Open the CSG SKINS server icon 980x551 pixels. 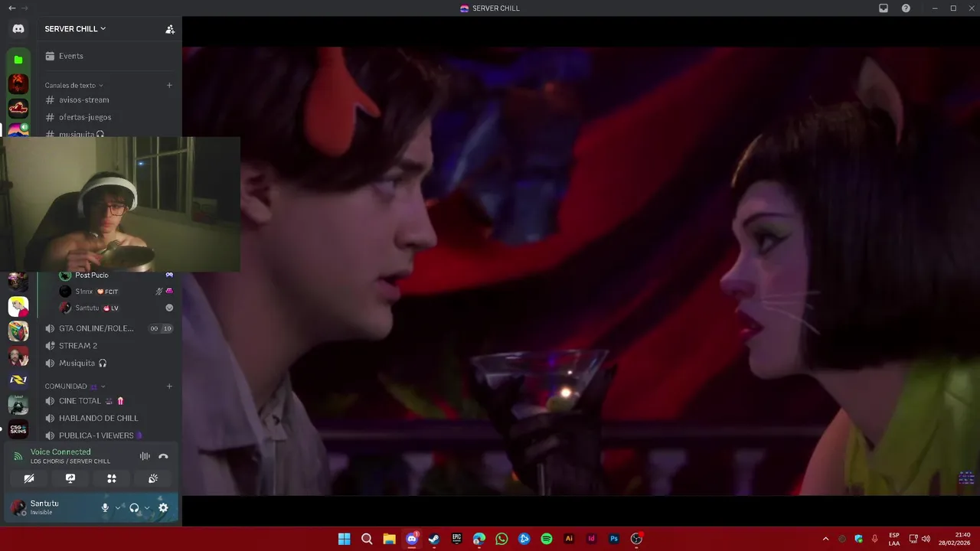tap(18, 429)
